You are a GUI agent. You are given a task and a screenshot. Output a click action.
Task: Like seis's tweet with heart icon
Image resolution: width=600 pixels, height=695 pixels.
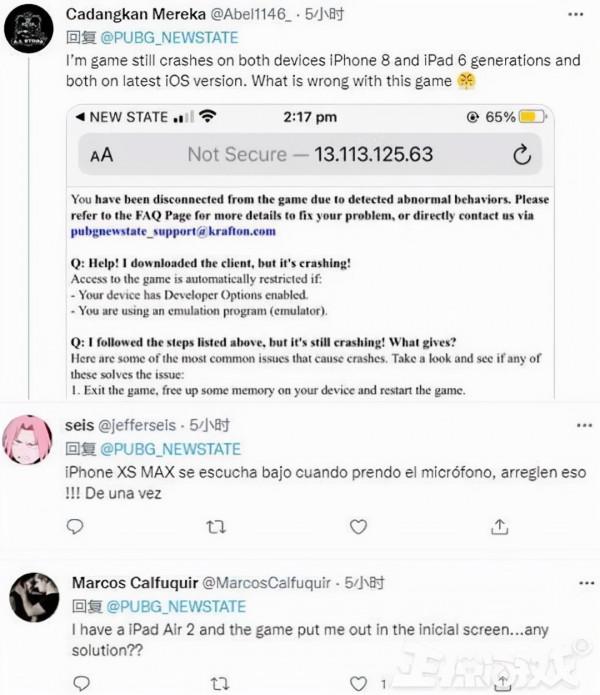point(355,525)
